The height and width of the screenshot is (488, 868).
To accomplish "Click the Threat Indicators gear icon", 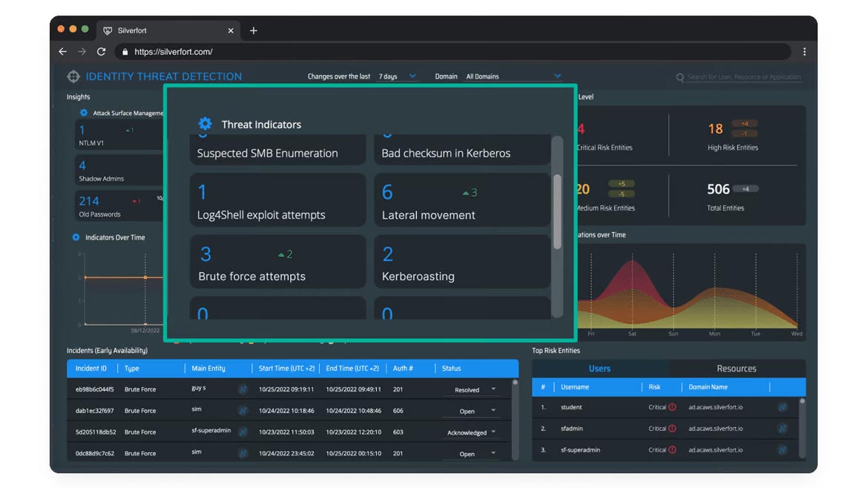I will [x=206, y=125].
